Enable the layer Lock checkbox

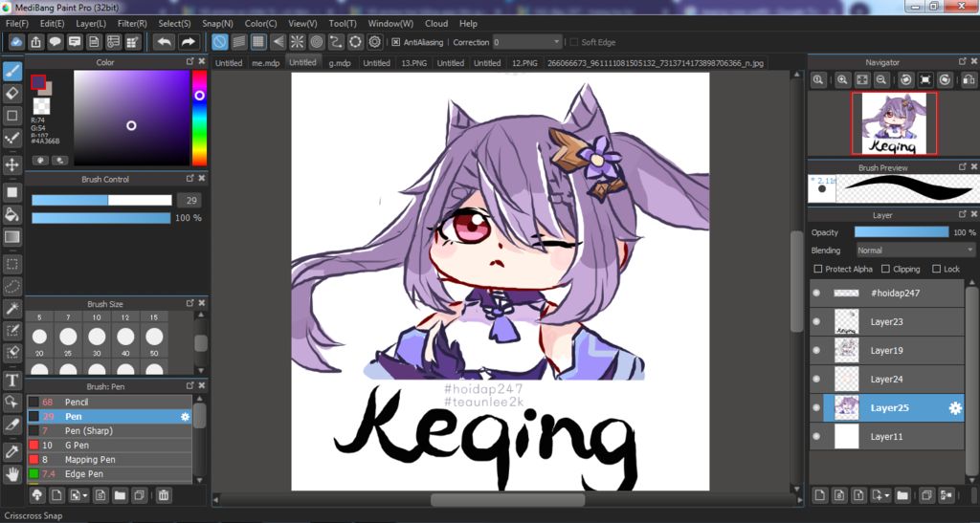(x=936, y=269)
